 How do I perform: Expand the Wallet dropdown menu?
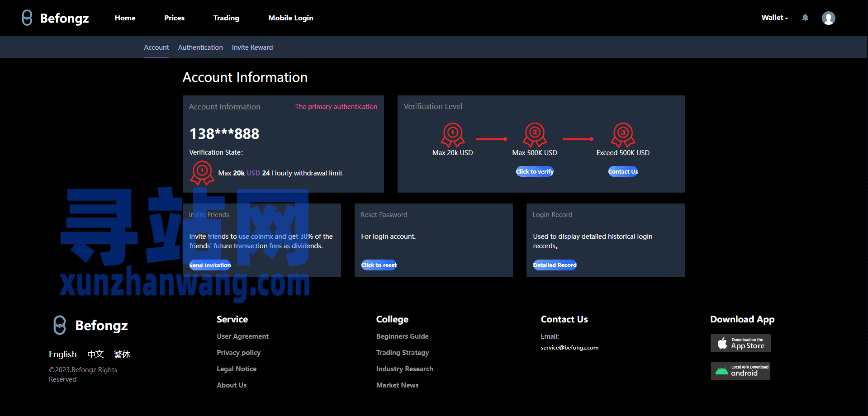774,18
